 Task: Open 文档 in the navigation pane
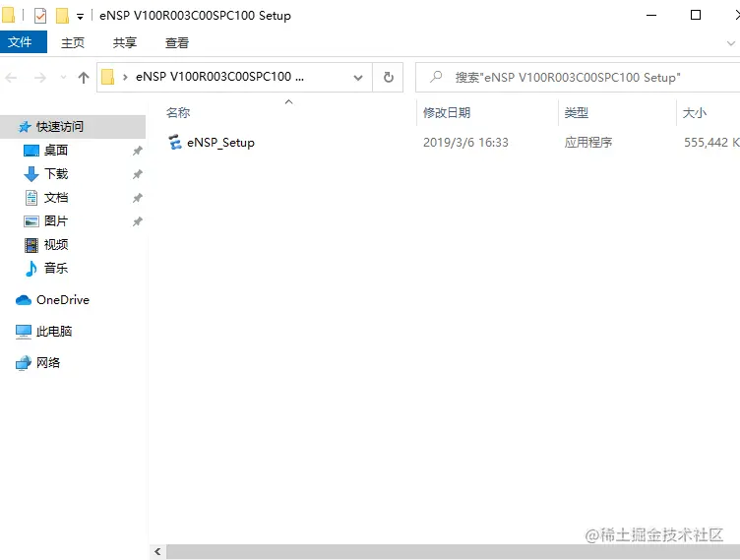tap(56, 198)
